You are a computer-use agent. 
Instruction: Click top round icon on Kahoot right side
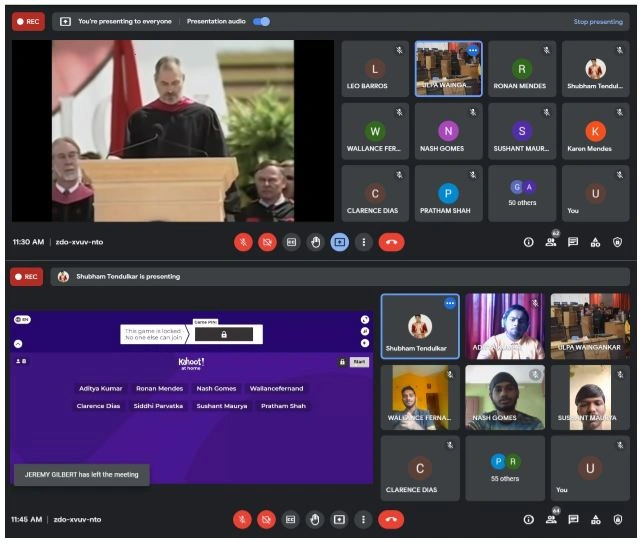pos(365,320)
